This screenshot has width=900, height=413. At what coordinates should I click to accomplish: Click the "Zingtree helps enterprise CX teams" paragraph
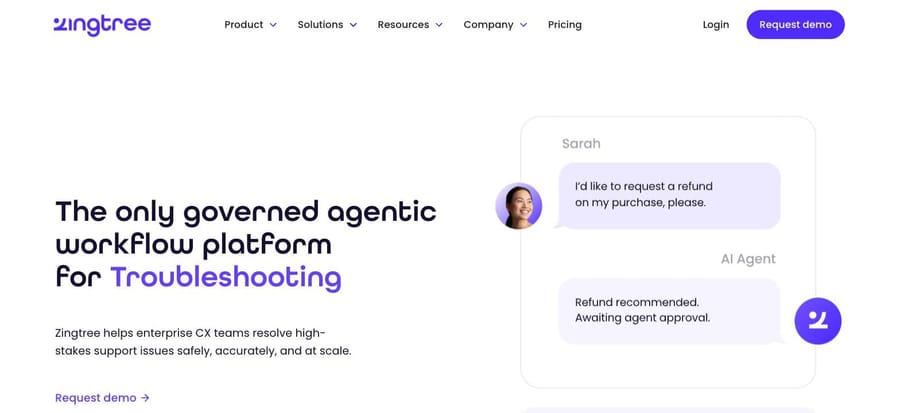(203, 342)
